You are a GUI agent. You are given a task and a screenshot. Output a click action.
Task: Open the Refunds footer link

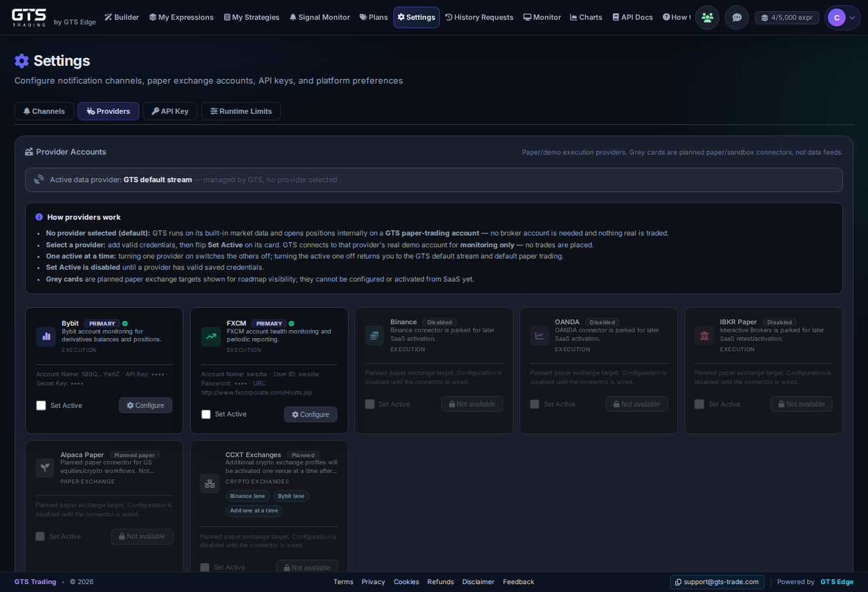tap(441, 582)
